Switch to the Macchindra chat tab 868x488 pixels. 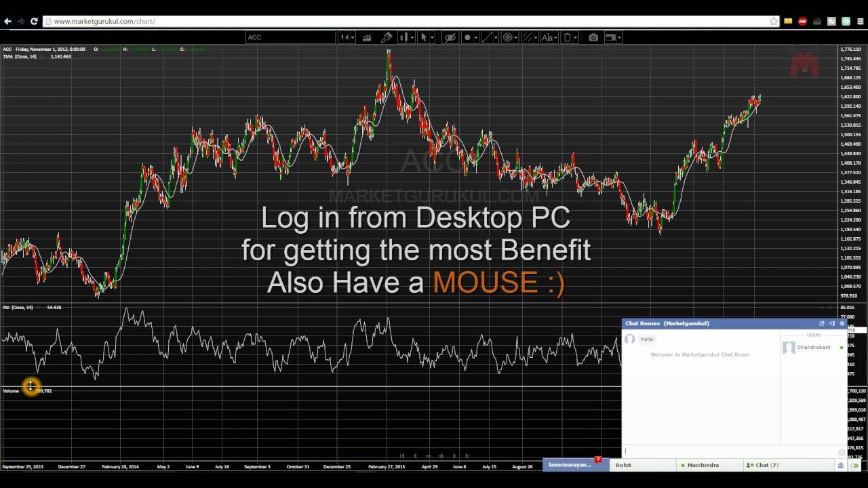(x=709, y=465)
